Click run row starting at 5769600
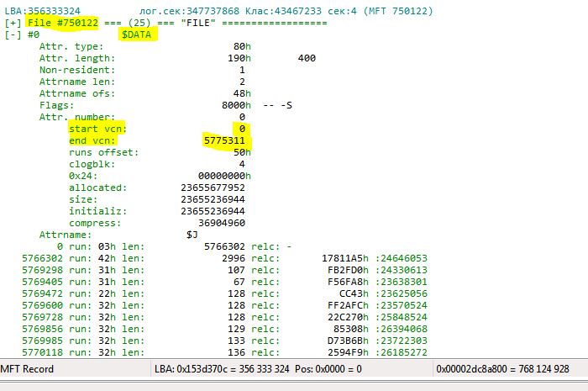The width and height of the screenshot is (588, 391). (x=224, y=305)
